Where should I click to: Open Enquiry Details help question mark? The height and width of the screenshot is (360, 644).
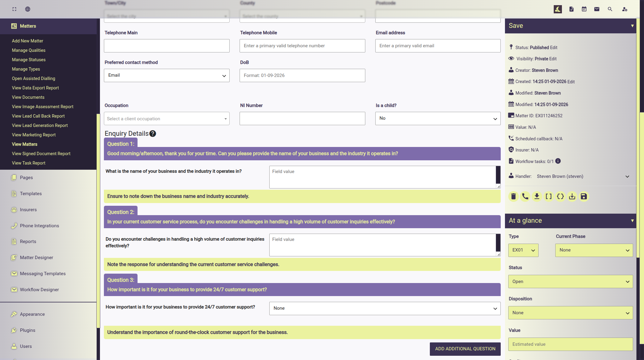(153, 134)
